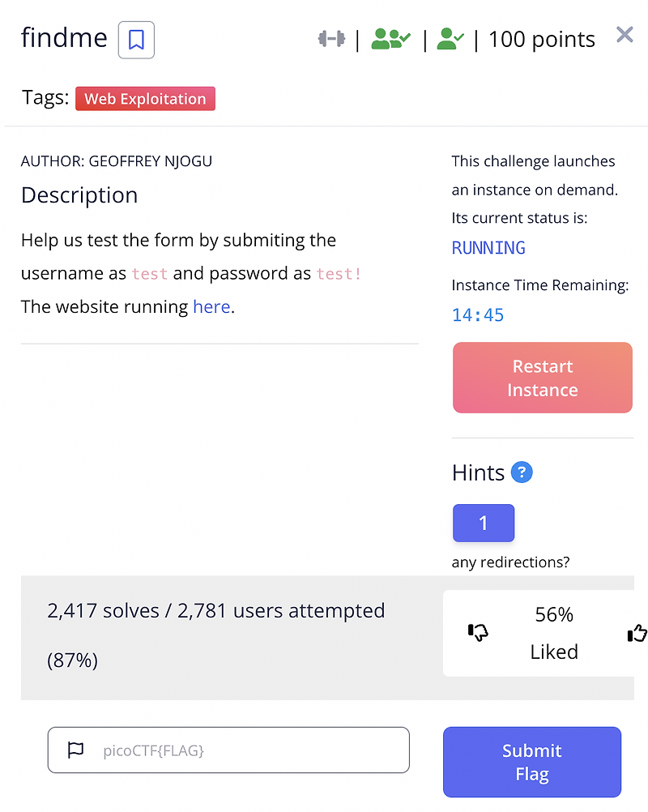Open the Hints help question mark icon
Viewport: 648px width, 812px height.
522,472
